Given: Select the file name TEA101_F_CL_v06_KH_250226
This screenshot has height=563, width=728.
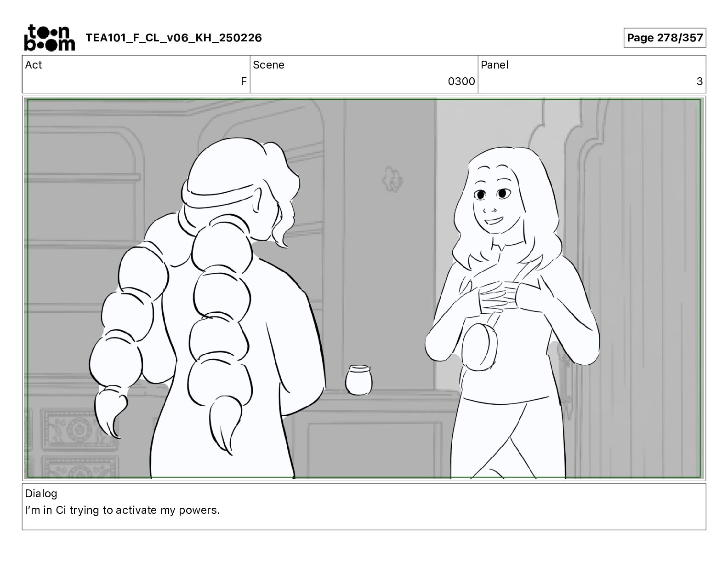Looking at the screenshot, I should pyautogui.click(x=174, y=38).
